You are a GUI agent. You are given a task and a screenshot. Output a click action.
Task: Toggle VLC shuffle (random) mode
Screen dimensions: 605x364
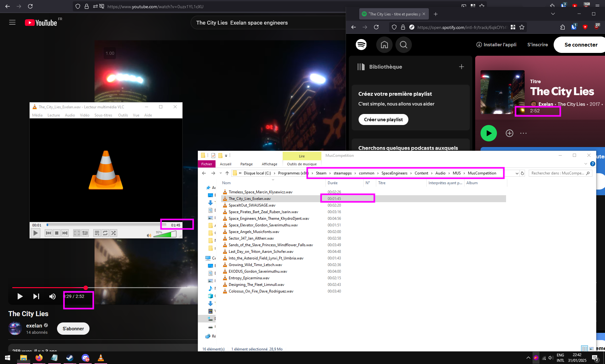click(x=113, y=233)
